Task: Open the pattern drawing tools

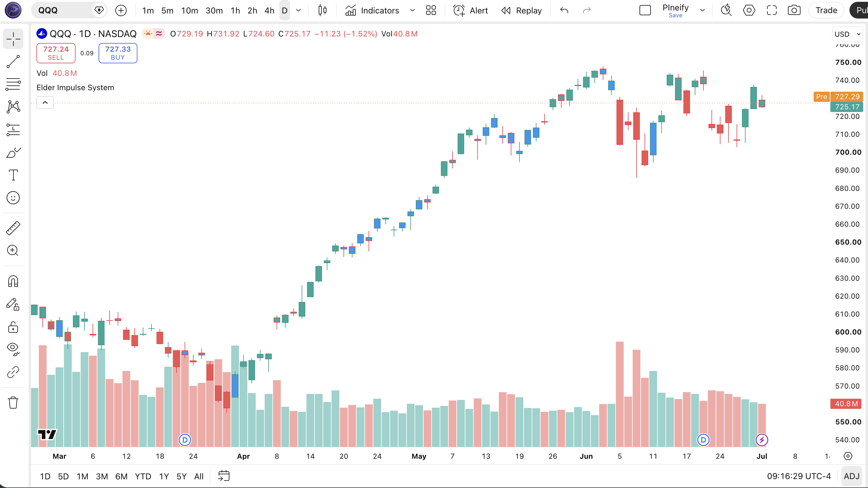Action: pos(13,107)
